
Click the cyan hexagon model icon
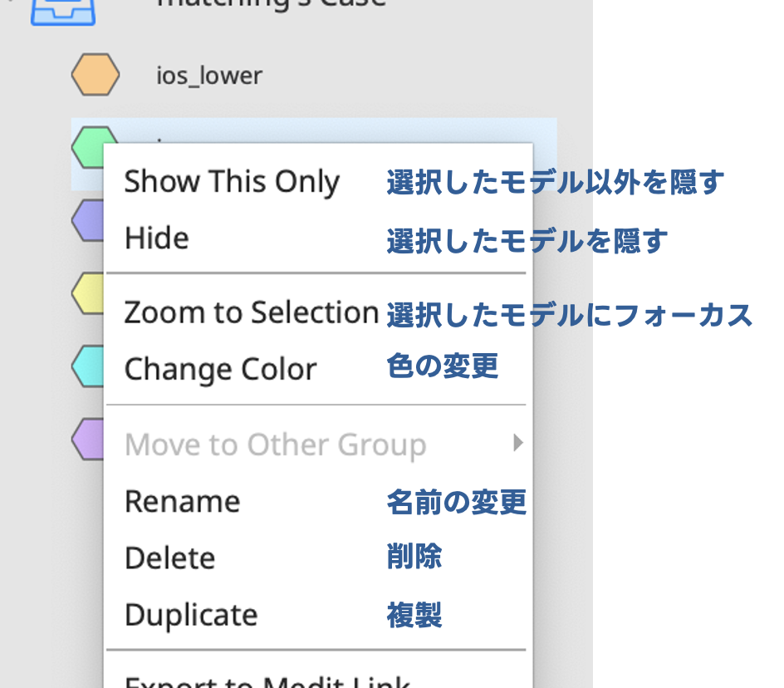(88, 366)
